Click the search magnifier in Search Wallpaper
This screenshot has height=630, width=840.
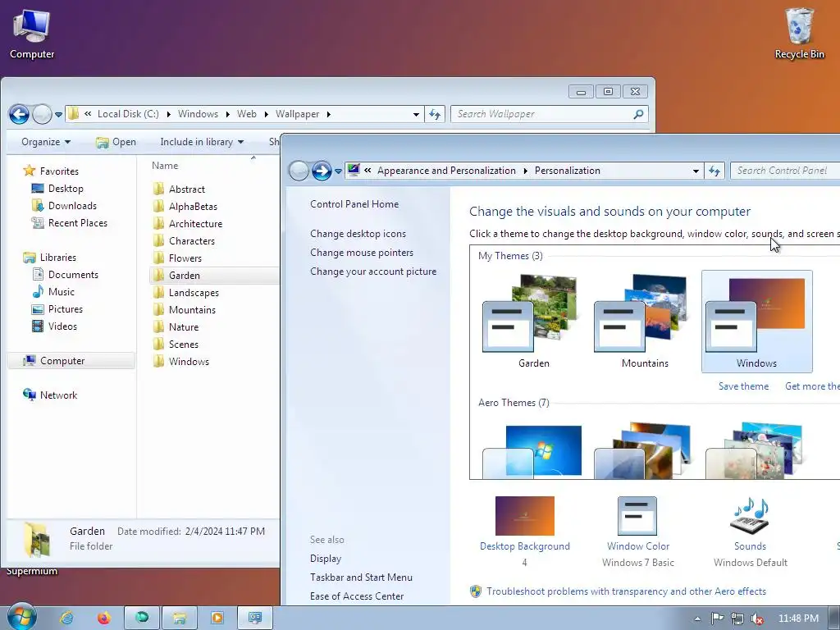pyautogui.click(x=638, y=114)
